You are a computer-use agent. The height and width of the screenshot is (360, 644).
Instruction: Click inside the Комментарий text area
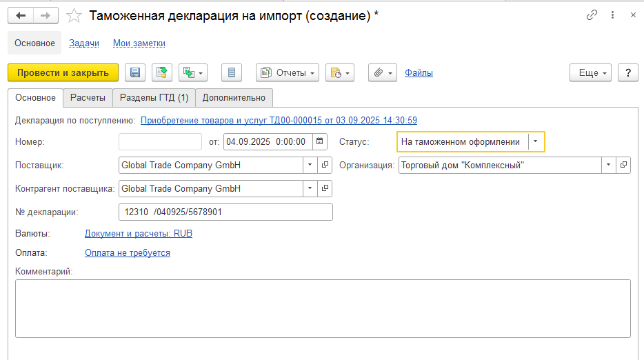pyautogui.click(x=323, y=309)
